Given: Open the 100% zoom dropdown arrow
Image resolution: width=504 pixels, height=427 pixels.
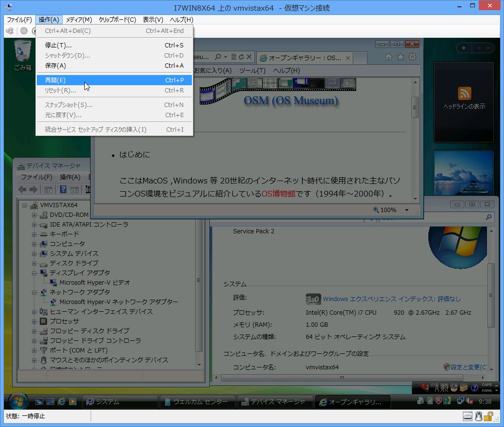Looking at the screenshot, I should [x=407, y=210].
